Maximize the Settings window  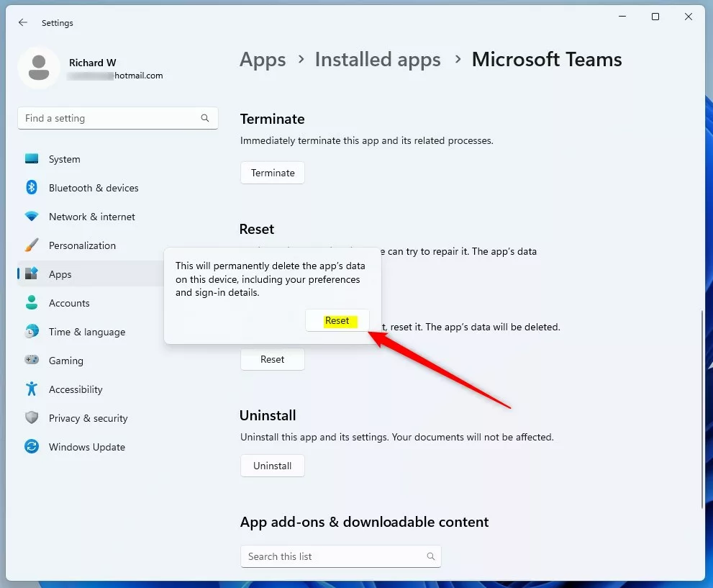[x=655, y=17]
